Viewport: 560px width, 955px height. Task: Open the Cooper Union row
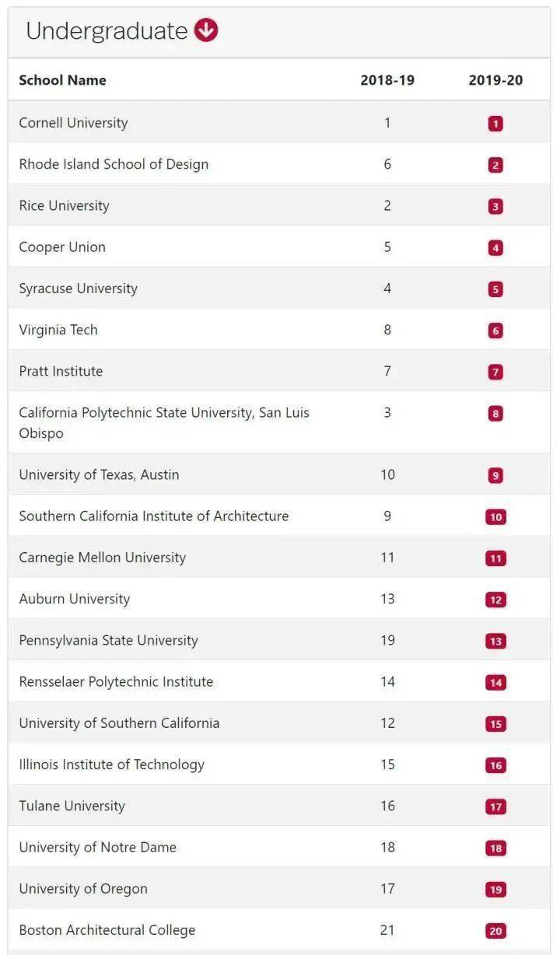[62, 247]
